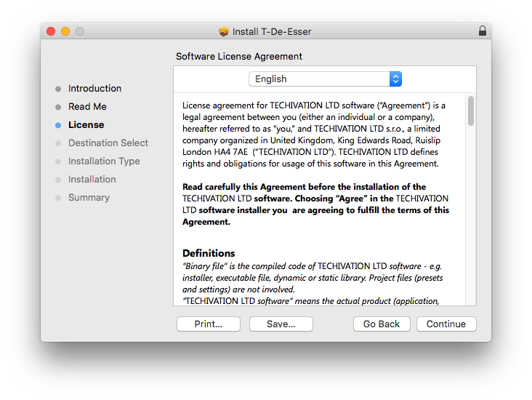Go Back to the previous step
This screenshot has height=400, width=532.
click(382, 324)
